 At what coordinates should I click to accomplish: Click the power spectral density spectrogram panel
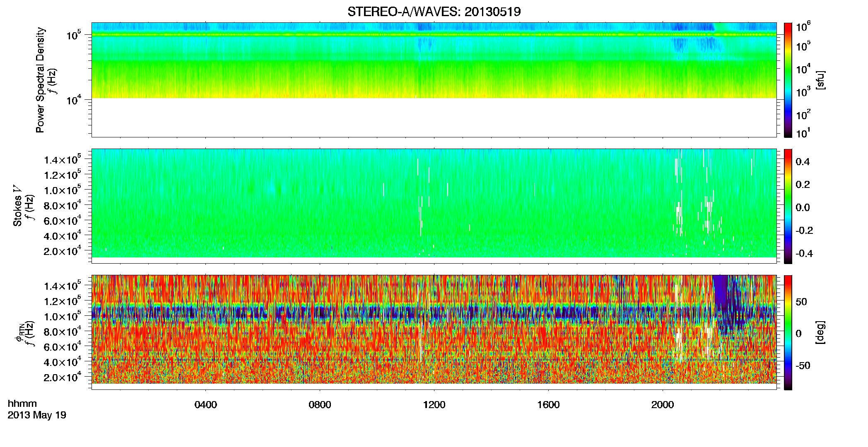coord(434,80)
